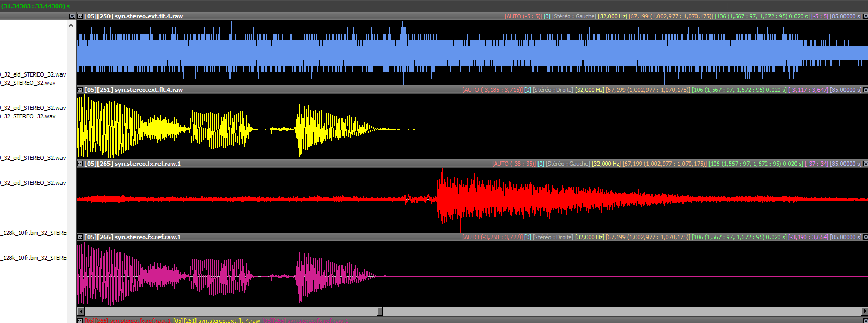Close the magenta [05][266] waveform track

pyautogui.click(x=865, y=237)
